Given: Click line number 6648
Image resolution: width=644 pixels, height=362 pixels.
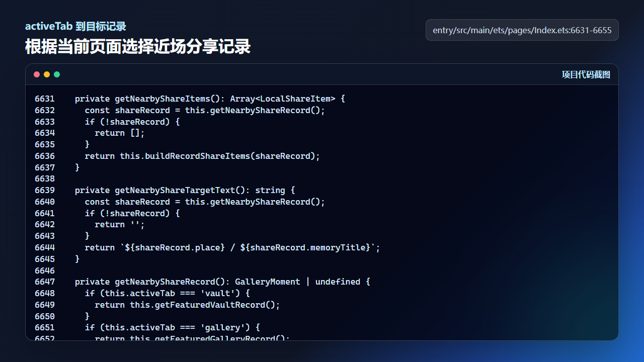Looking at the screenshot, I should pos(45,294).
